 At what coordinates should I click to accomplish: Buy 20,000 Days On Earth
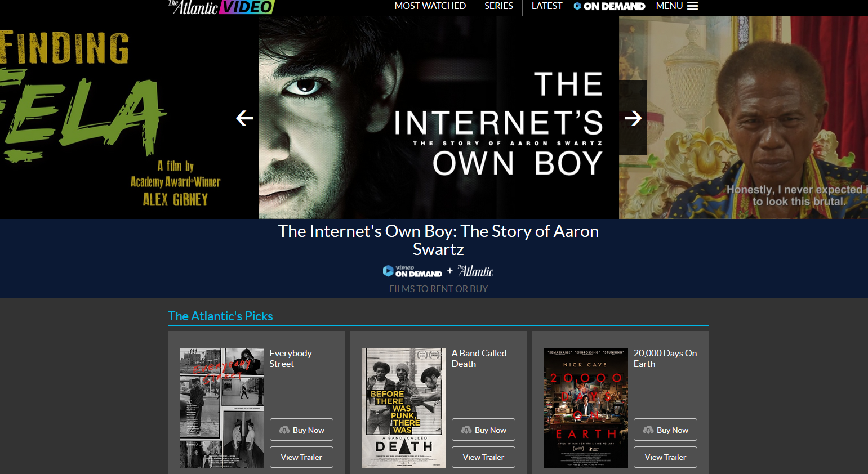coord(665,430)
